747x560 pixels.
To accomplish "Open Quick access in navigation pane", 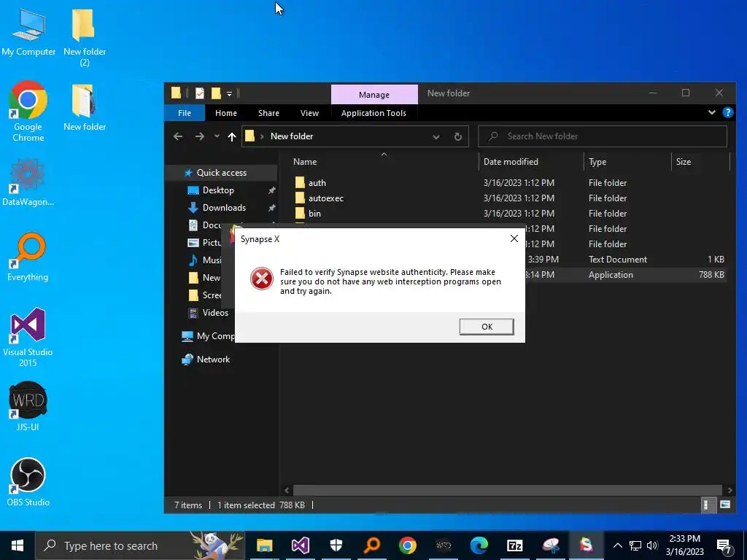I will pyautogui.click(x=222, y=173).
